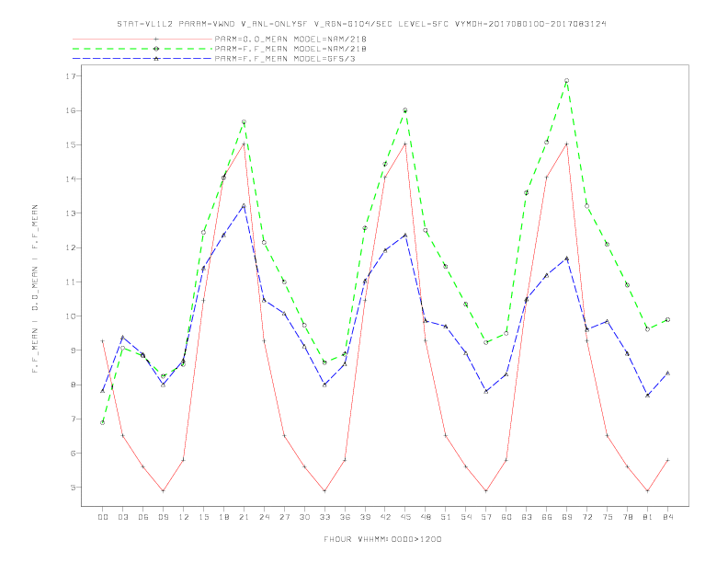The image size is (728, 563).
Task: Click the rotated y-axis label F.F_MEAN | O.O_MEAN
Action: pyautogui.click(x=35, y=289)
